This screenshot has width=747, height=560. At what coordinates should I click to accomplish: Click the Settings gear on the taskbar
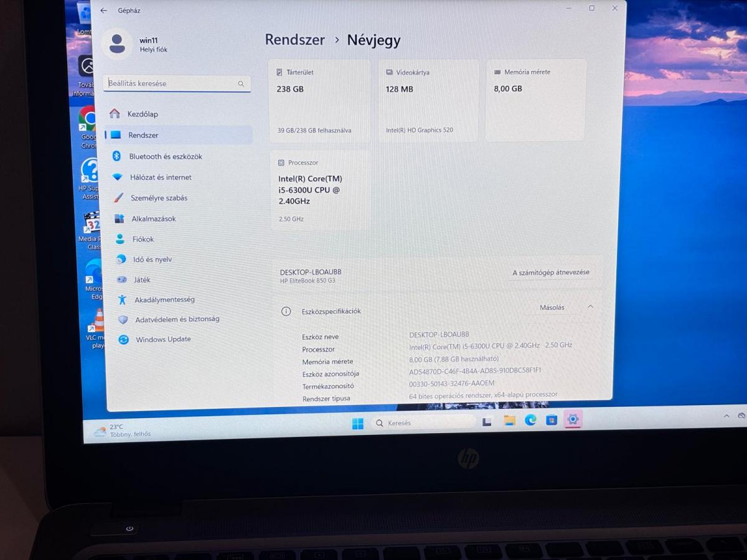click(x=573, y=419)
